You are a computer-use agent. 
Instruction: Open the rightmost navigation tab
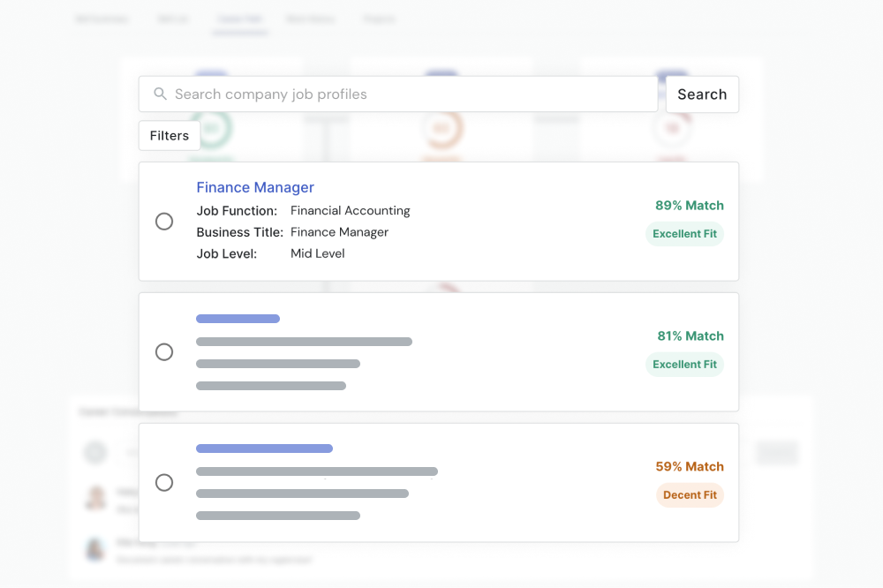click(x=379, y=18)
